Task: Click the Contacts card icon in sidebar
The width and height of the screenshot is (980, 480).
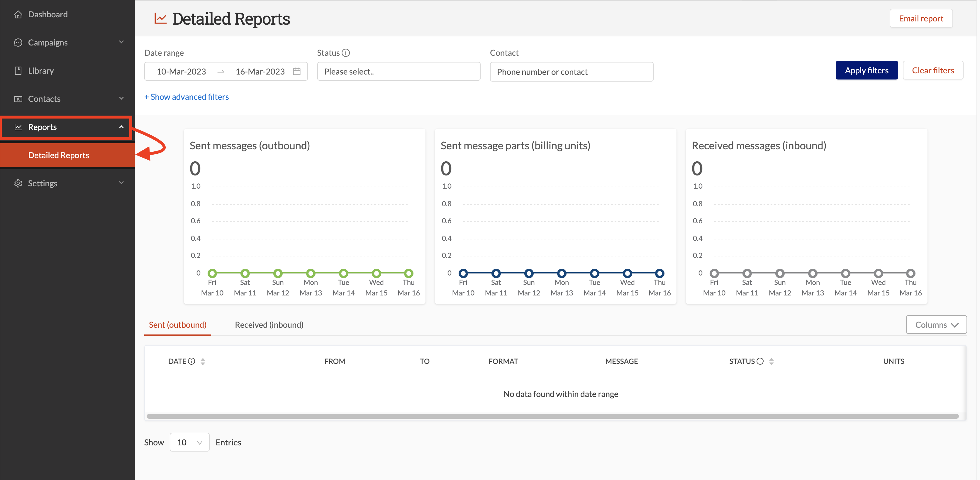Action: coord(18,99)
